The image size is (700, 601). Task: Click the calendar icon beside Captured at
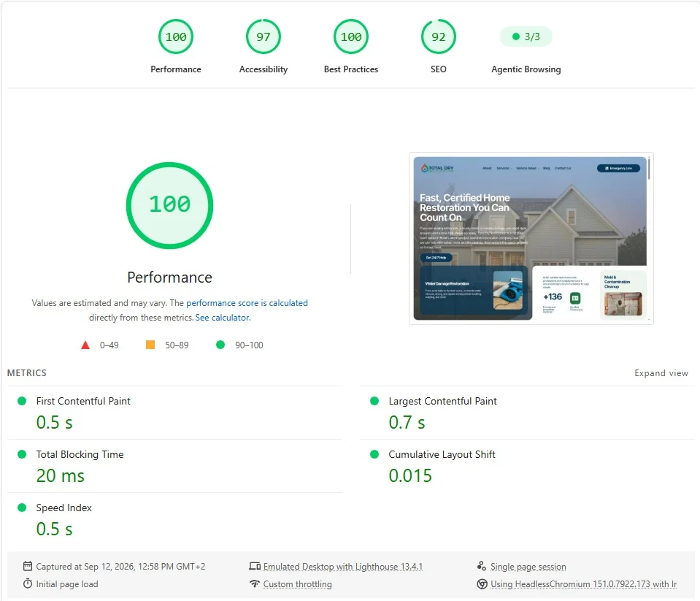point(28,566)
